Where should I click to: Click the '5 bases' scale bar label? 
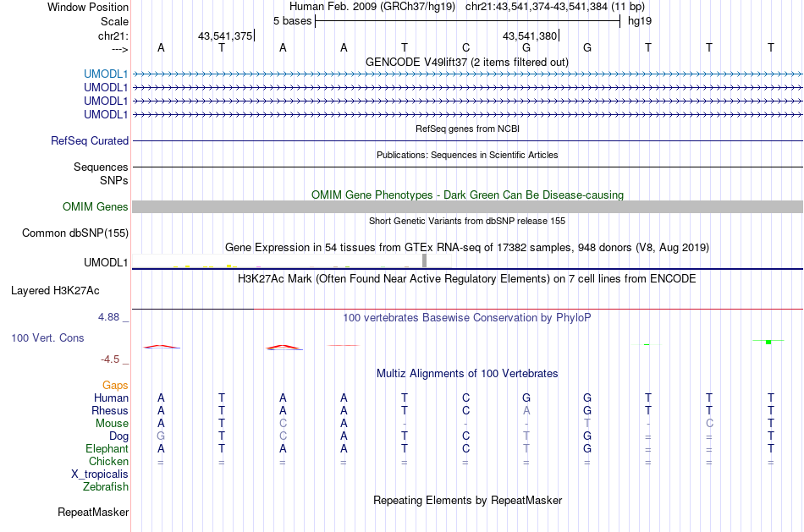click(292, 21)
